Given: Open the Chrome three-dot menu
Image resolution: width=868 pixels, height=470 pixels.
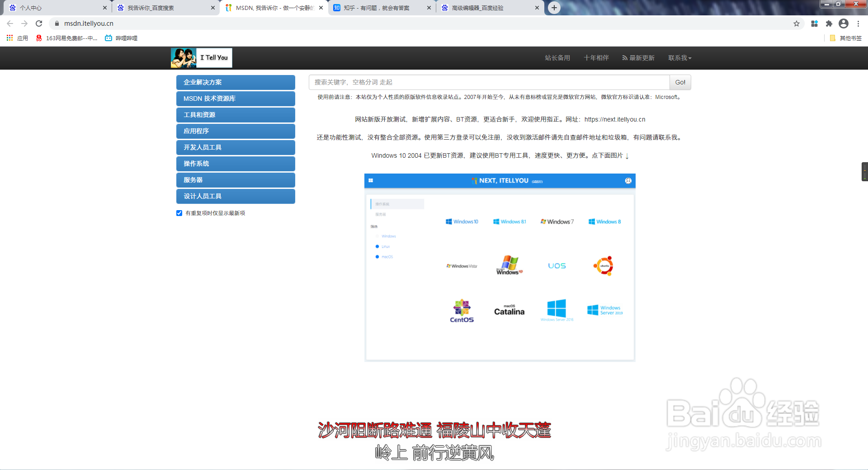Looking at the screenshot, I should pos(858,23).
